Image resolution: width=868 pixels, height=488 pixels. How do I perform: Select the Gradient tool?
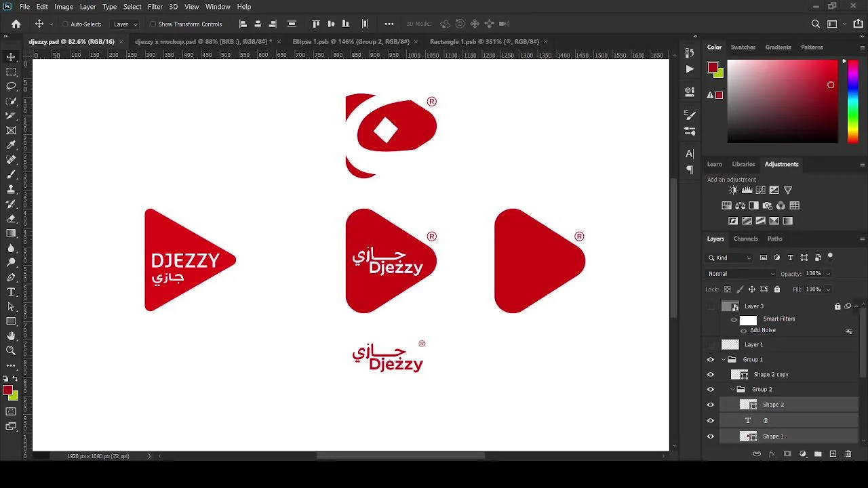coord(11,233)
